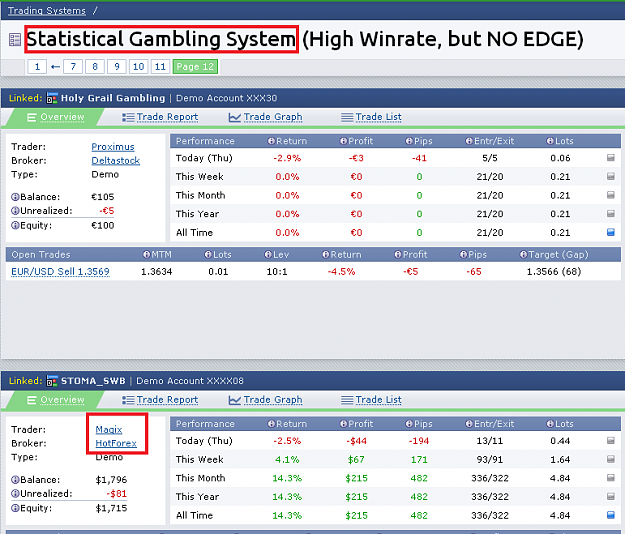The width and height of the screenshot is (625, 534).
Task: Click row icon for This Month 0.0% row
Action: [611, 195]
